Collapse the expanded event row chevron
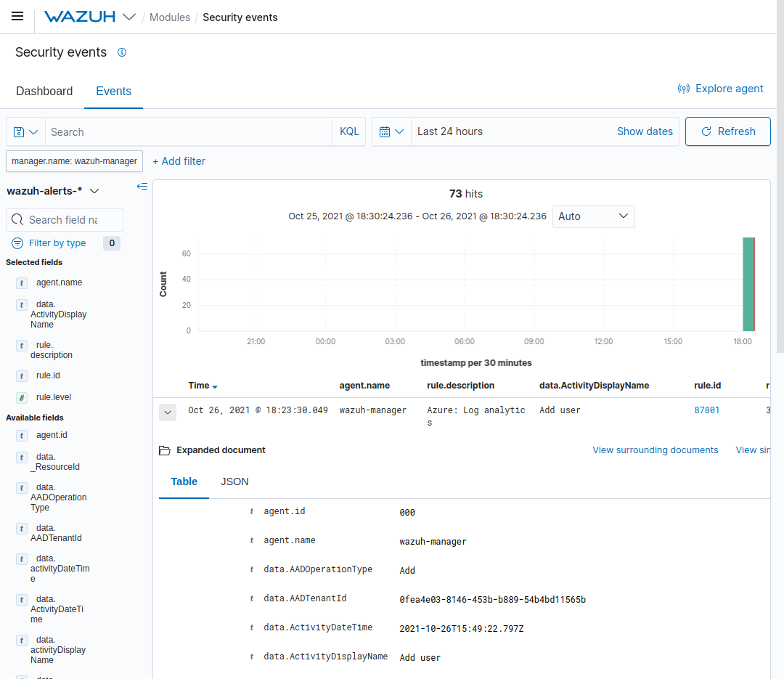Viewport: 784px width, 679px height. pos(168,412)
